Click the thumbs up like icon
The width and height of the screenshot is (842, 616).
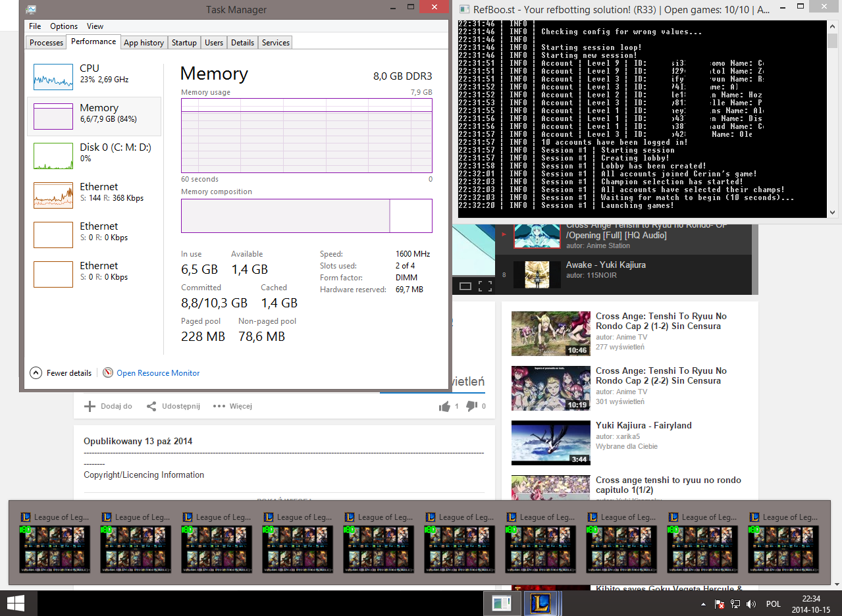(x=444, y=406)
